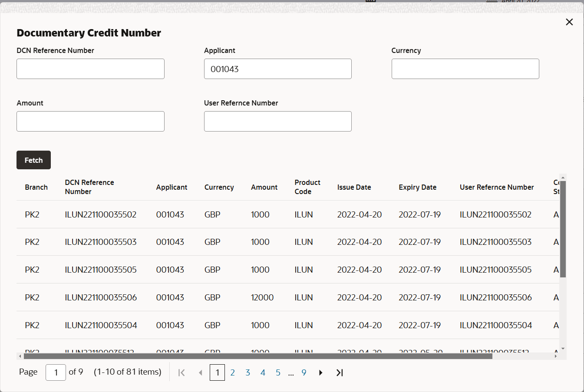Click scroll up arrow of results table
This screenshot has width=584, height=392.
[x=563, y=178]
